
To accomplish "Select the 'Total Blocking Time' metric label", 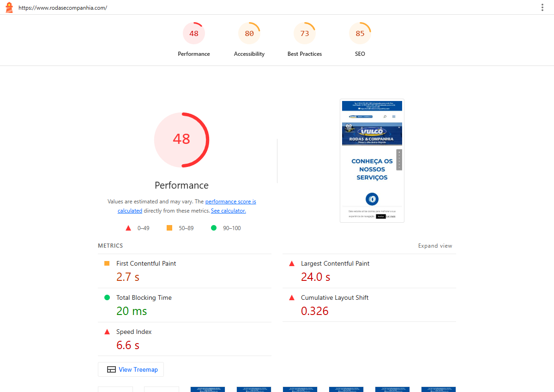I will coord(144,297).
